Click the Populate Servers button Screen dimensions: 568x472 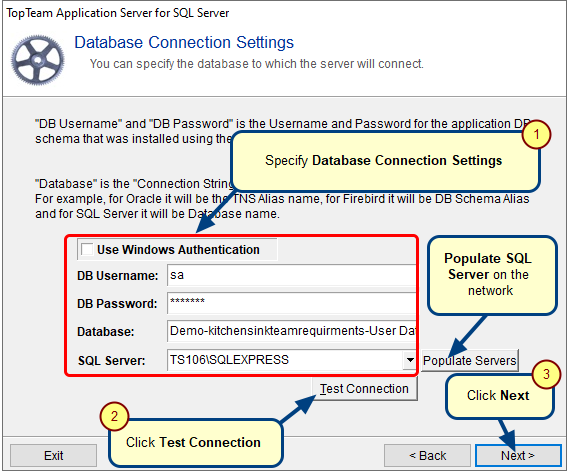[x=469, y=360]
